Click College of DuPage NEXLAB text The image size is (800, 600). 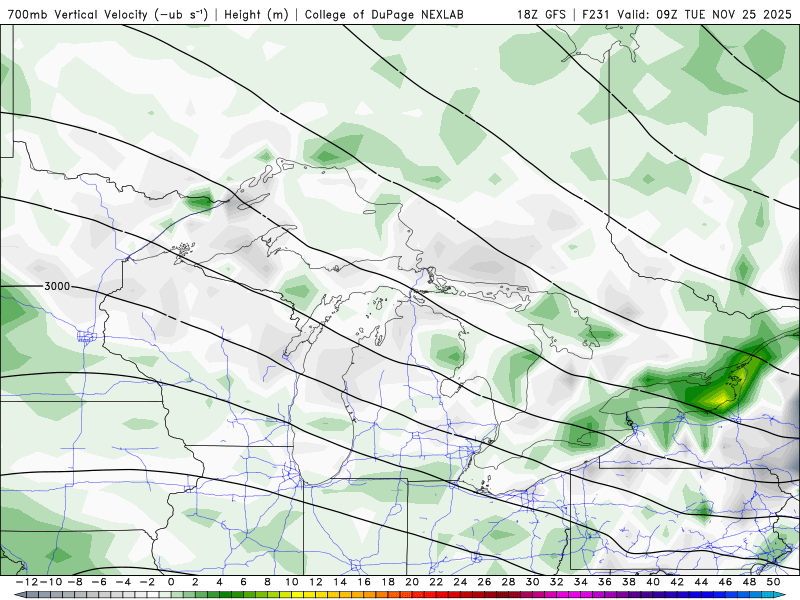click(x=384, y=14)
